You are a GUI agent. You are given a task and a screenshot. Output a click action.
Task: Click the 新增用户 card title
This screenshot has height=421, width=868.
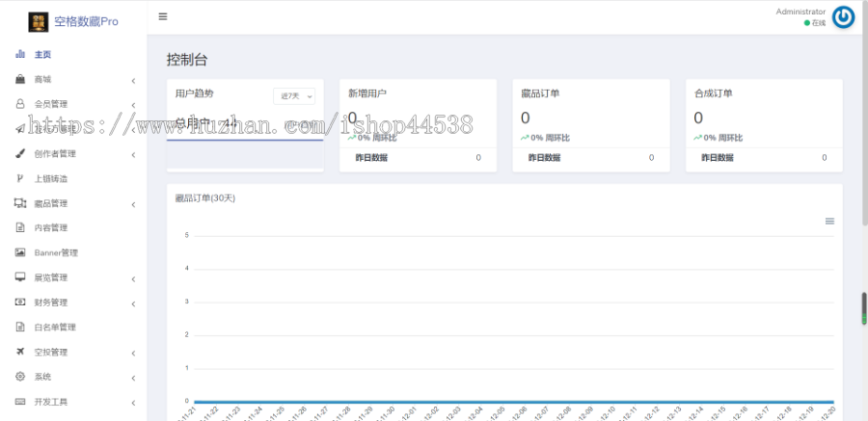tap(367, 93)
